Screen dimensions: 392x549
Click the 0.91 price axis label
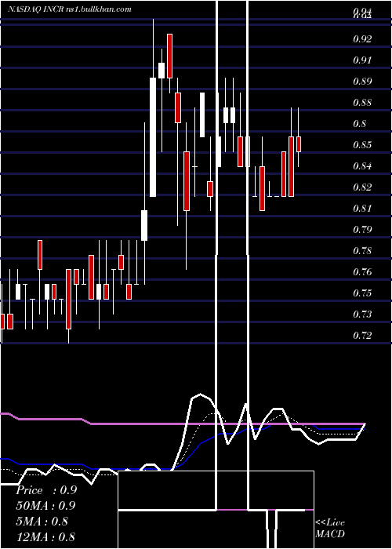coord(362,60)
